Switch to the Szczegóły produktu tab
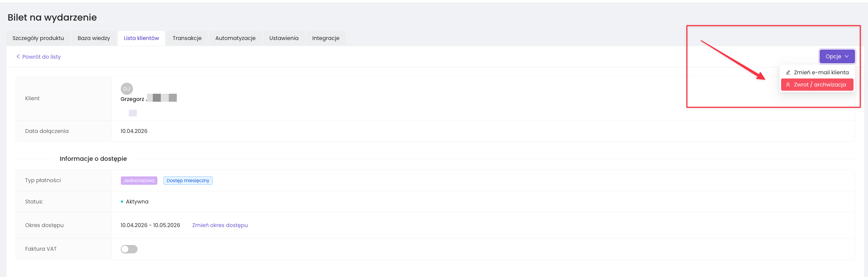The width and height of the screenshot is (868, 277). (x=38, y=38)
